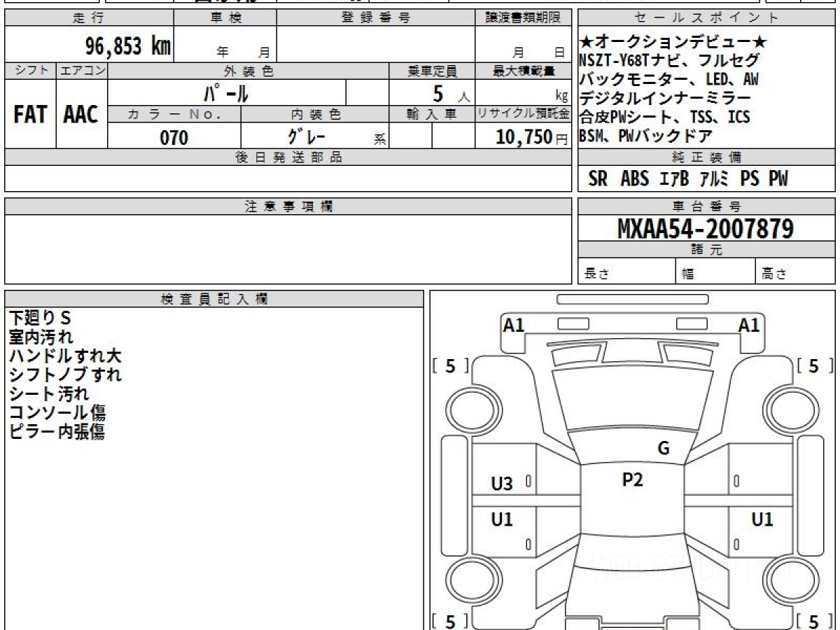Click the 車検 header cell
This screenshot has width=840, height=630.
[x=225, y=18]
